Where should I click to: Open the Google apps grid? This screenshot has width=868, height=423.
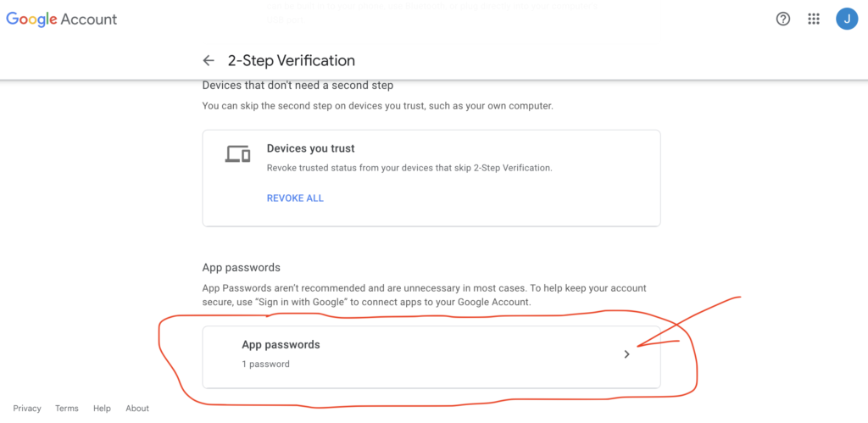tap(814, 19)
